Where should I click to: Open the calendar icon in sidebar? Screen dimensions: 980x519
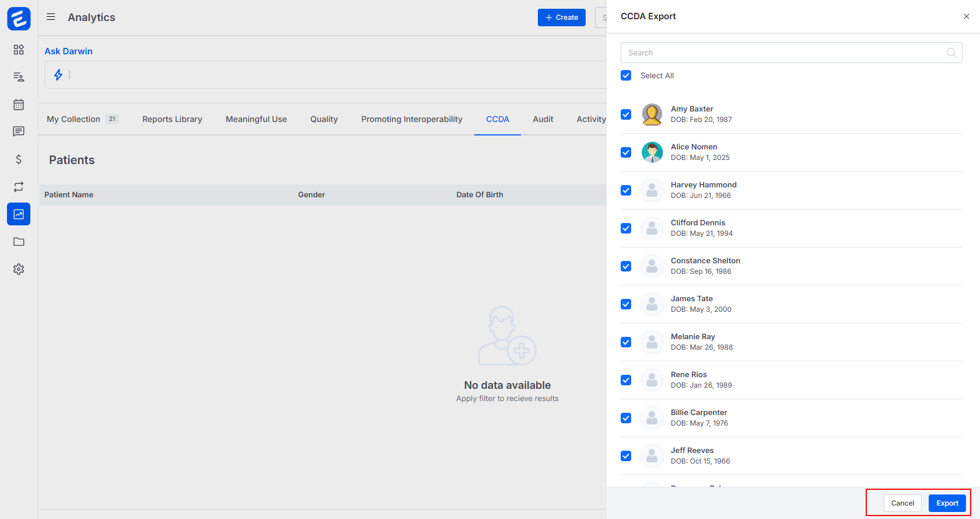pos(19,105)
